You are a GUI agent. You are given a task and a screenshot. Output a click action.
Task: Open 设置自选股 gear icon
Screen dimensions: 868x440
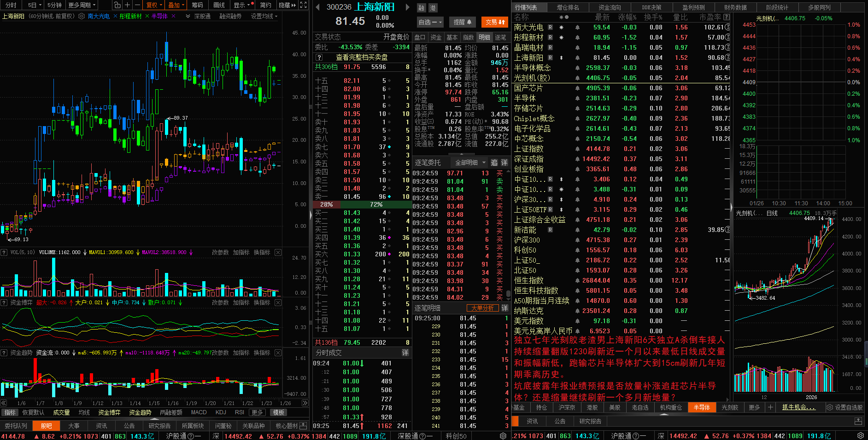830,407
